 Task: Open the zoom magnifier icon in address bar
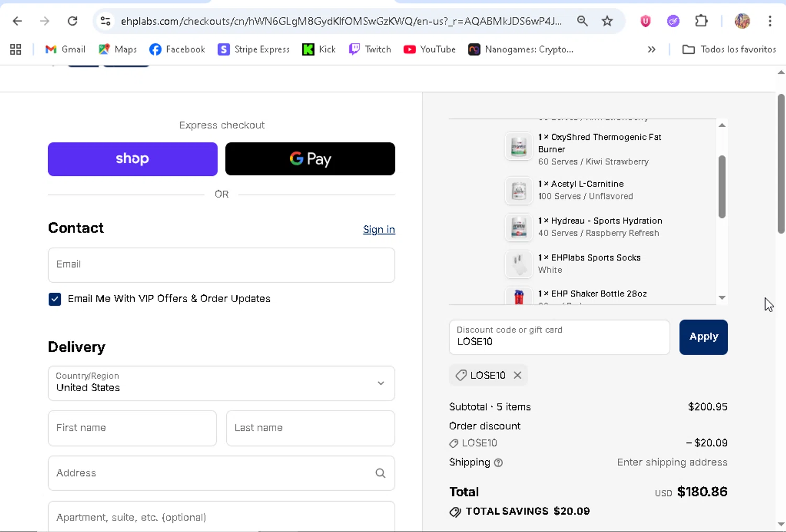click(582, 21)
